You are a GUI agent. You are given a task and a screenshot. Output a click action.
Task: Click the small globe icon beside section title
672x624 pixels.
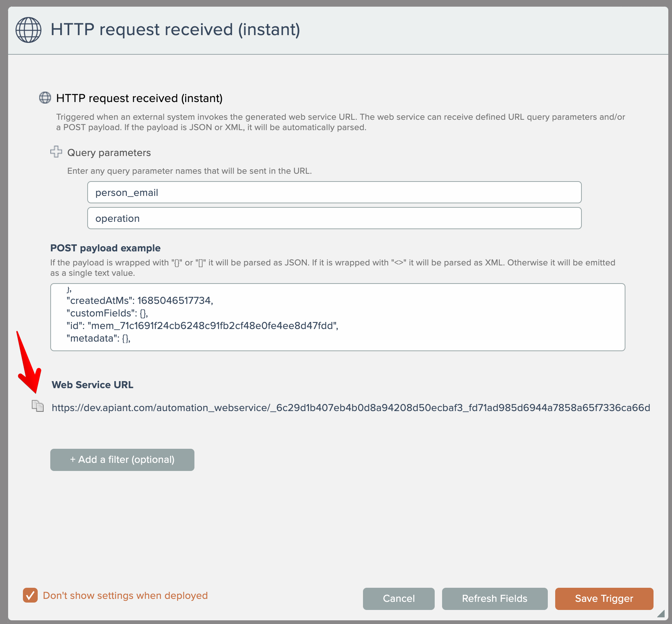click(45, 98)
